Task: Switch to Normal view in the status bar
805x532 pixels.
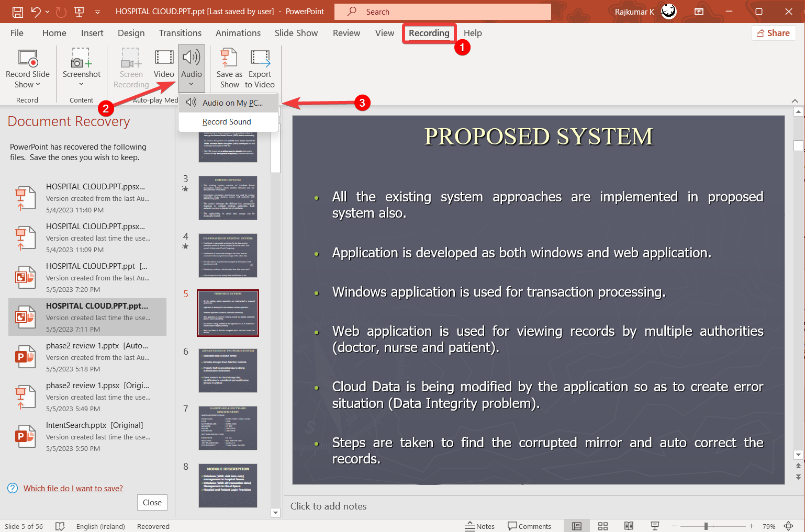Action: [x=577, y=526]
